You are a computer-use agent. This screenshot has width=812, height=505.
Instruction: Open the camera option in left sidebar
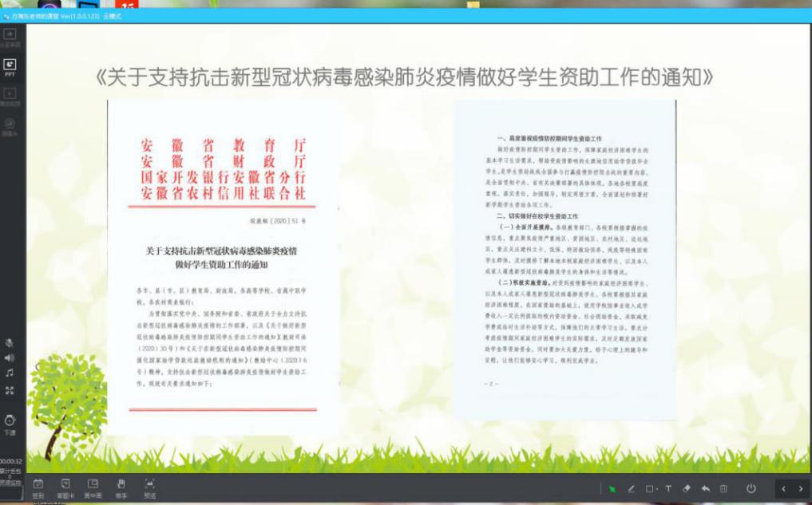[x=10, y=127]
